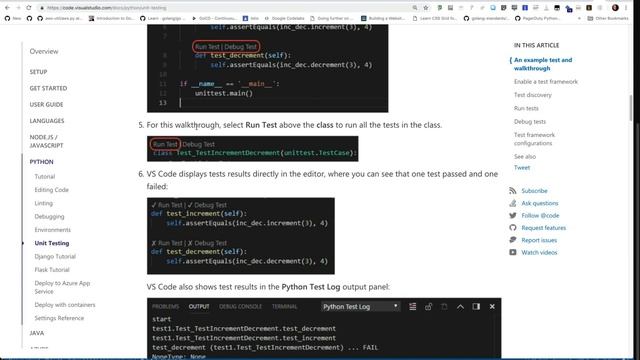Click the zoom magnifier icon in address bar
This screenshot has width=640, height=360.
415,8
